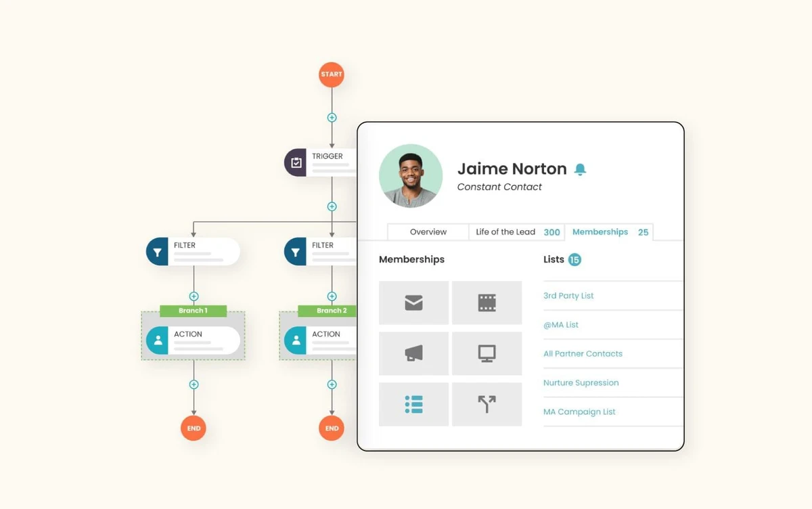Click the email envelope membership icon
This screenshot has height=509, width=812.
[x=413, y=303]
